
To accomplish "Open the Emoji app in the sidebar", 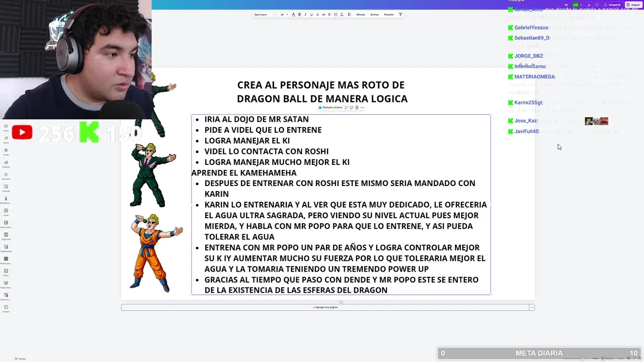I will [x=6, y=272].
